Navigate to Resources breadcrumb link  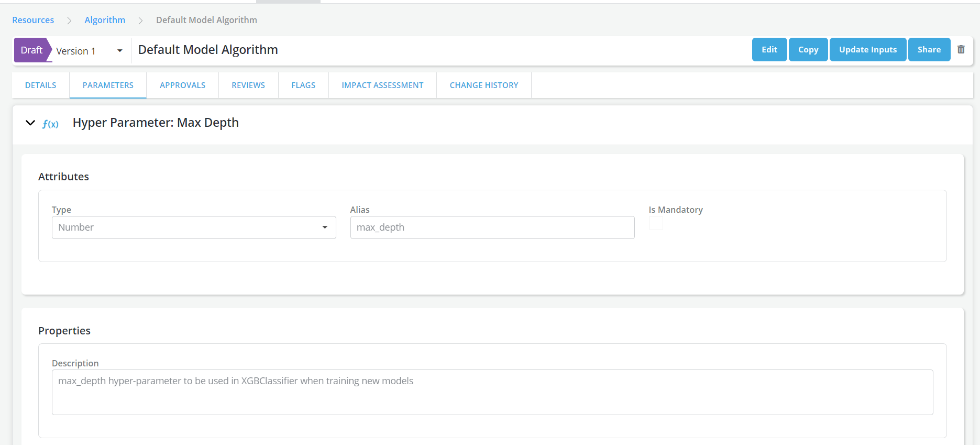(x=33, y=20)
